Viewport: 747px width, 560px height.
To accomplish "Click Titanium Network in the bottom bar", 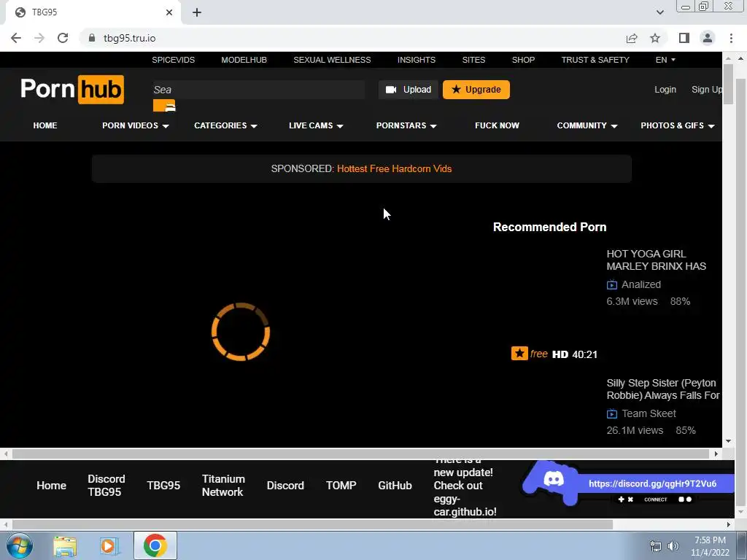I will pyautogui.click(x=223, y=486).
